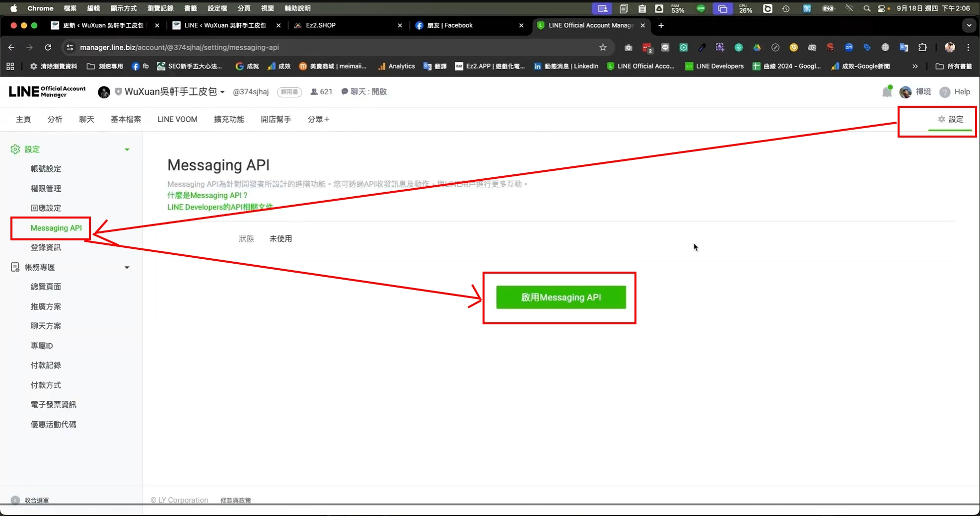
Task: Open 推廣方案 in the sidebar
Action: [x=46, y=306]
